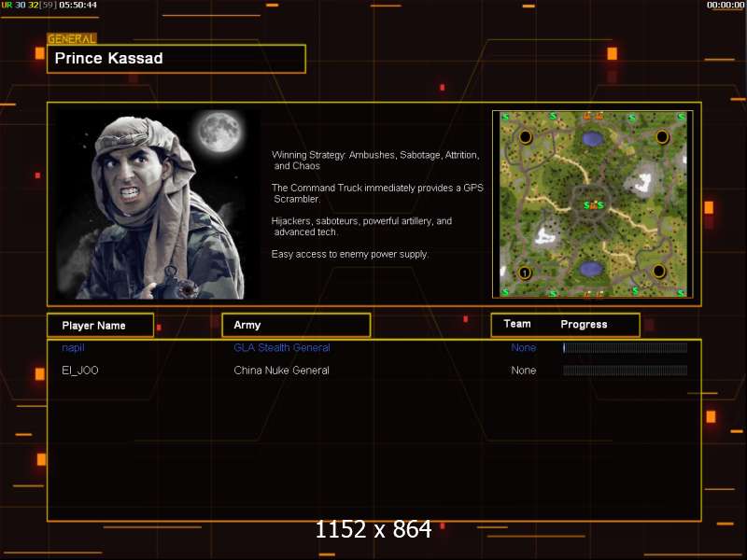Click GLA Stealth General army entry
The width and height of the screenshot is (747, 560).
(282, 347)
